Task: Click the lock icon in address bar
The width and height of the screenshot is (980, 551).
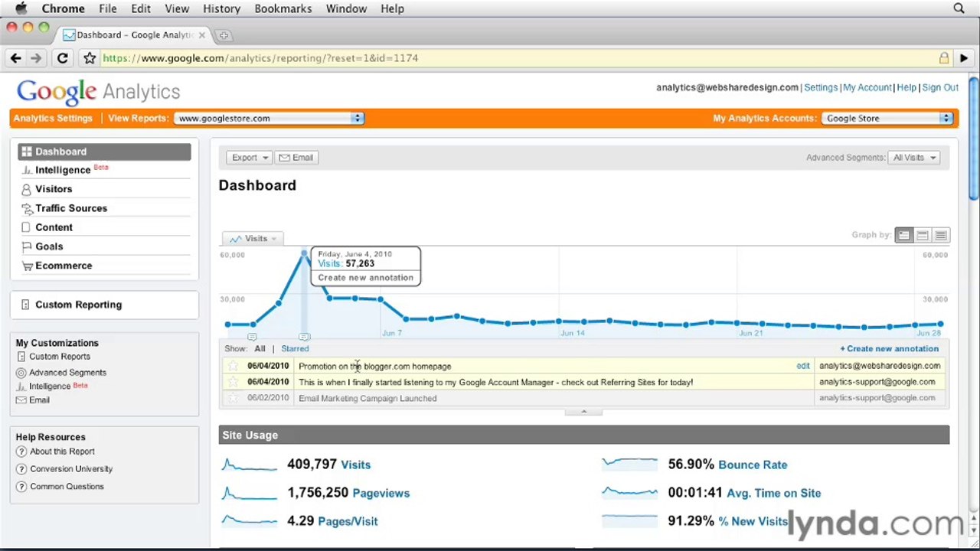Action: (944, 58)
